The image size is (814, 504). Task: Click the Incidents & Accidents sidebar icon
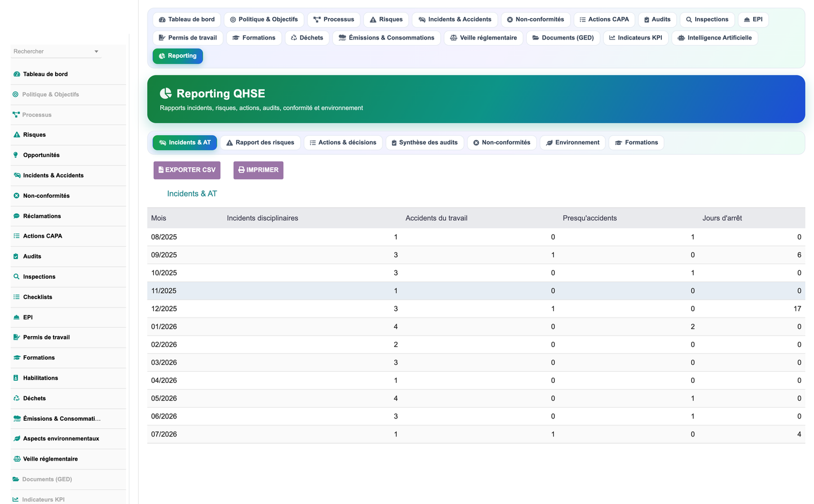pyautogui.click(x=16, y=176)
